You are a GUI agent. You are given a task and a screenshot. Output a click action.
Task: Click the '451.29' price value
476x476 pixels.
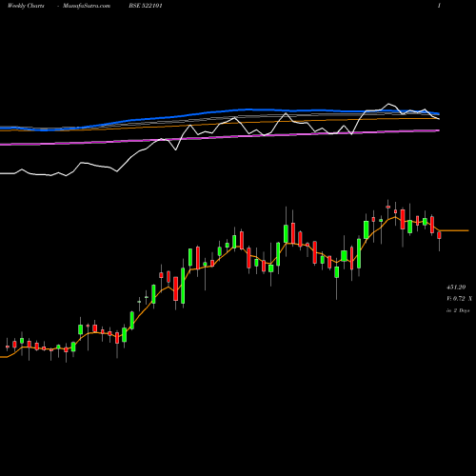pyautogui.click(x=456, y=288)
